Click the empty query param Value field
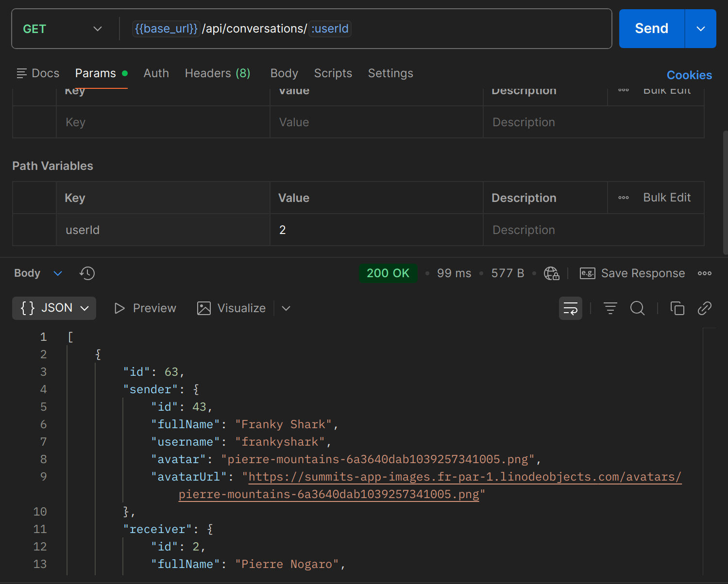The height and width of the screenshot is (584, 728). [376, 122]
